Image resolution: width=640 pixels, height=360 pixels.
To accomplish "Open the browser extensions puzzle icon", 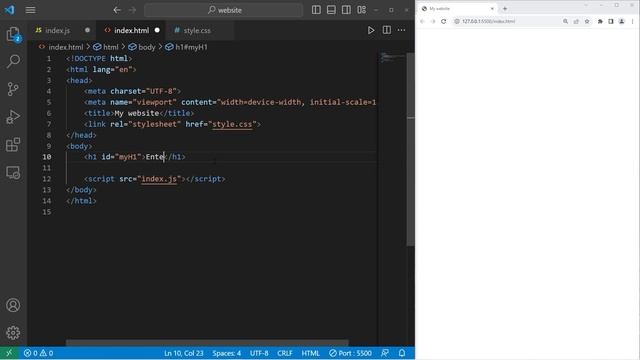I will click(600, 21).
